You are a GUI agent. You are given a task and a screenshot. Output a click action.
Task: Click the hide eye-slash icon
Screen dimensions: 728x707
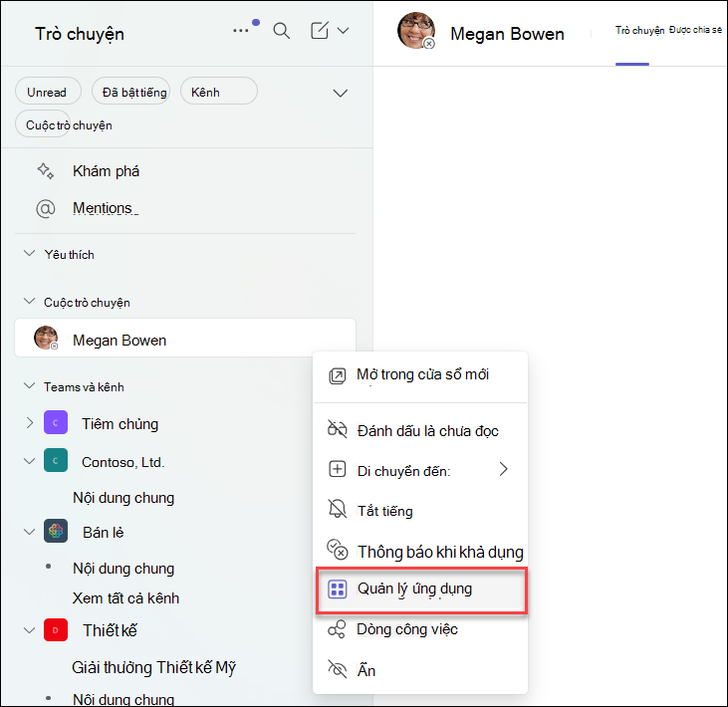[x=338, y=669]
